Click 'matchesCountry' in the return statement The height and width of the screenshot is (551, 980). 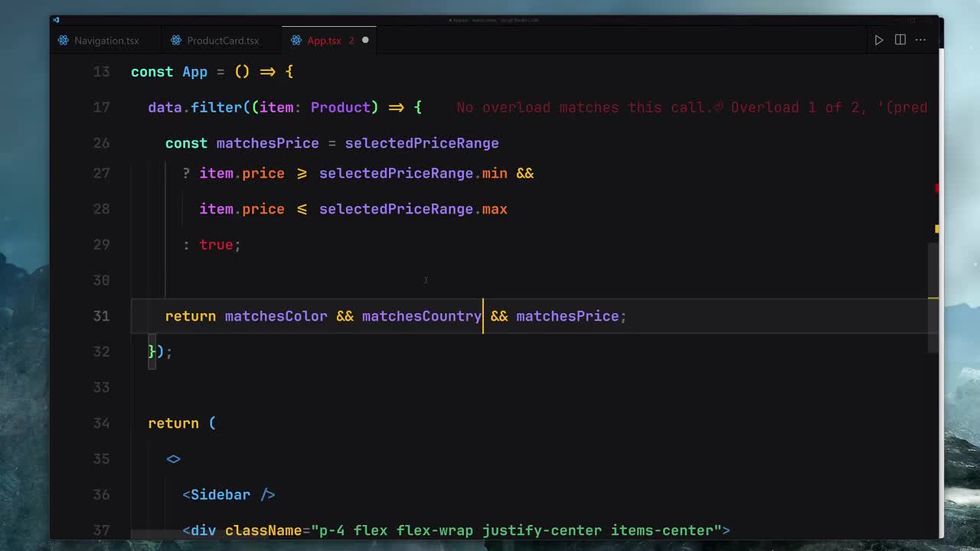coord(422,316)
